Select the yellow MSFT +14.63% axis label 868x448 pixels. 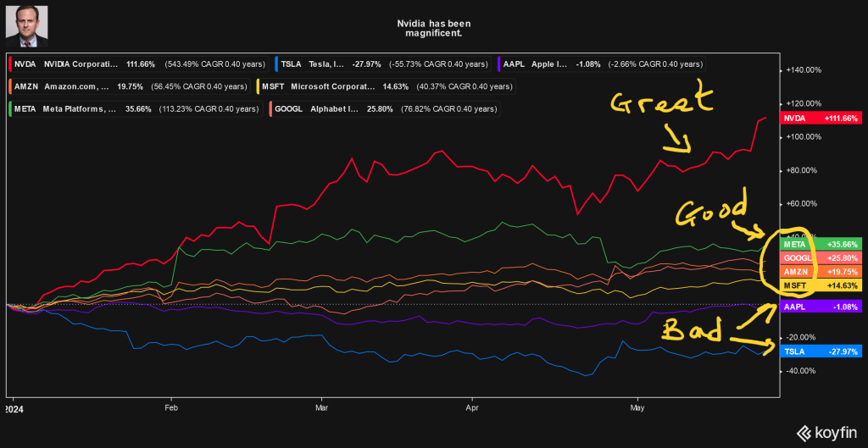coord(820,285)
